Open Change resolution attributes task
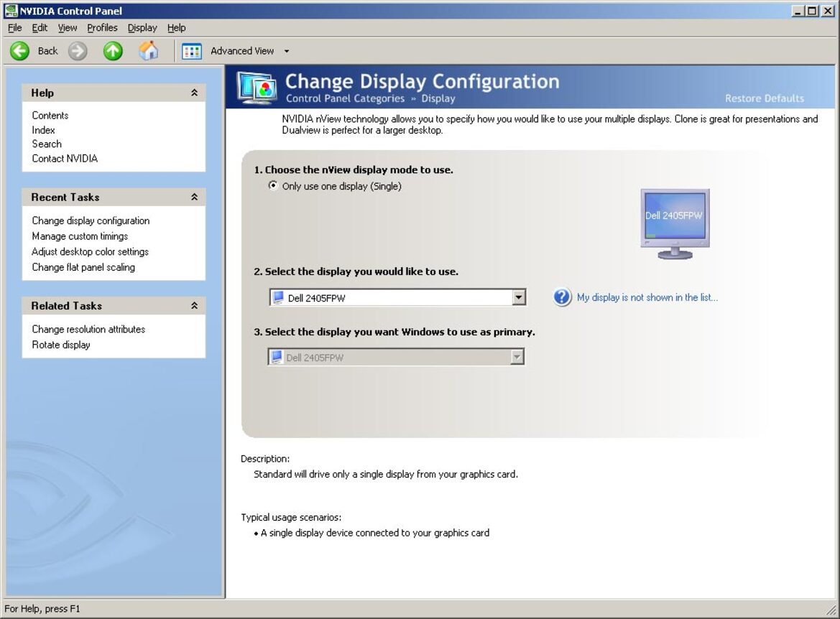 [88, 330]
